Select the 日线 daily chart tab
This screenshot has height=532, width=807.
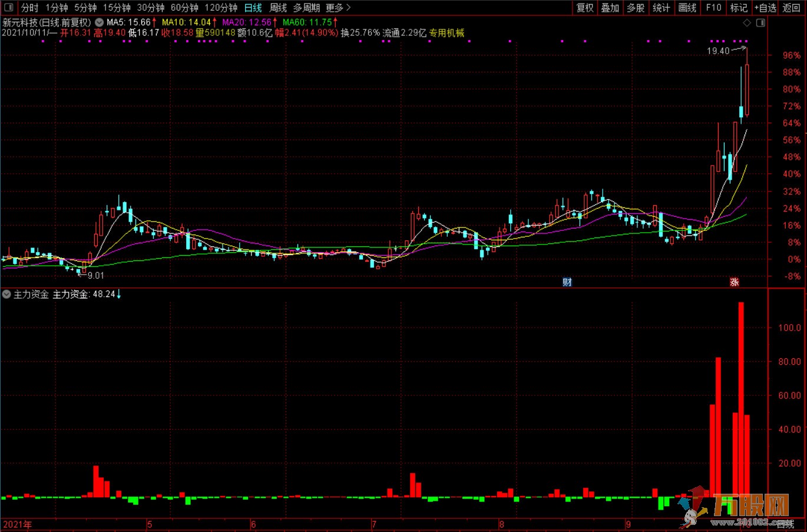coord(253,8)
